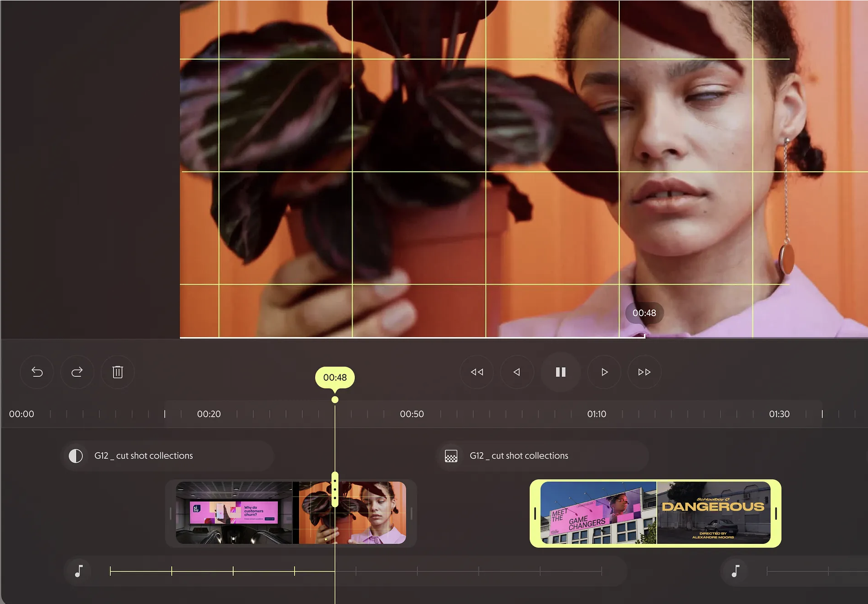Click the right trim handle of the selected yellow clip
868x604 pixels.
tap(776, 513)
